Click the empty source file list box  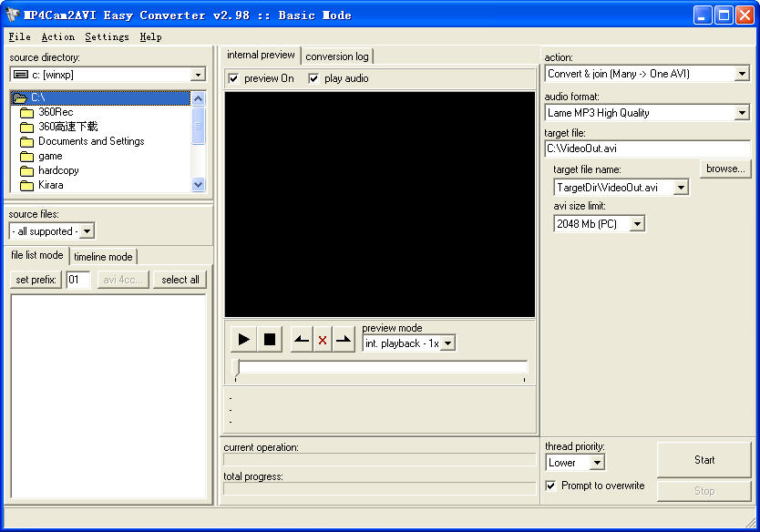[x=108, y=396]
